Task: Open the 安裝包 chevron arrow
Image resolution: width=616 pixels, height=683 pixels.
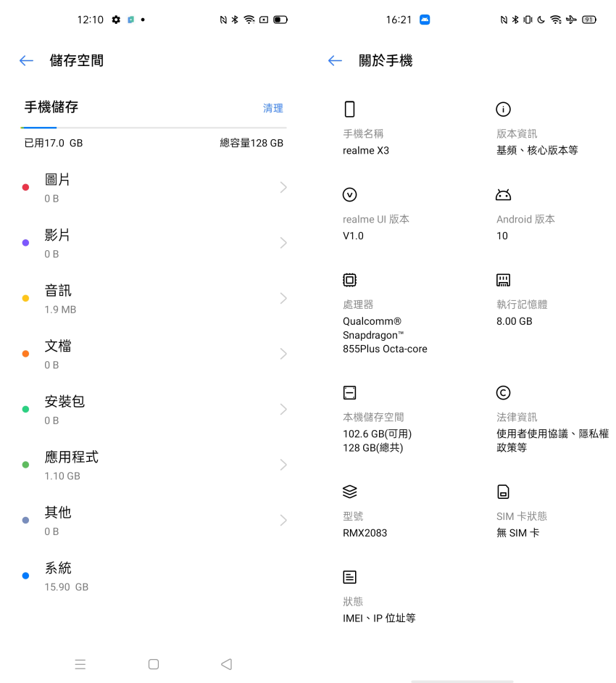Action: point(283,410)
